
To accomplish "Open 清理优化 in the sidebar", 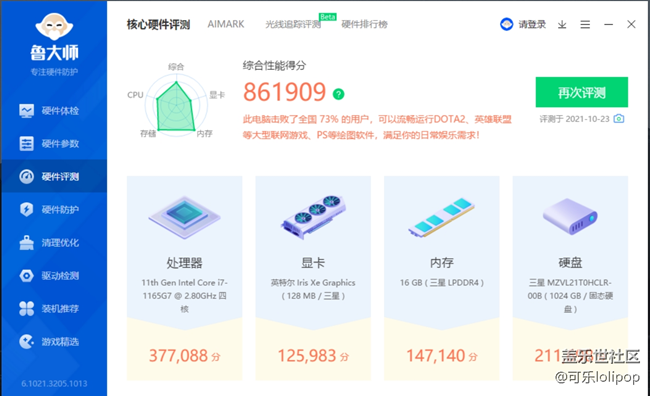I will point(54,243).
